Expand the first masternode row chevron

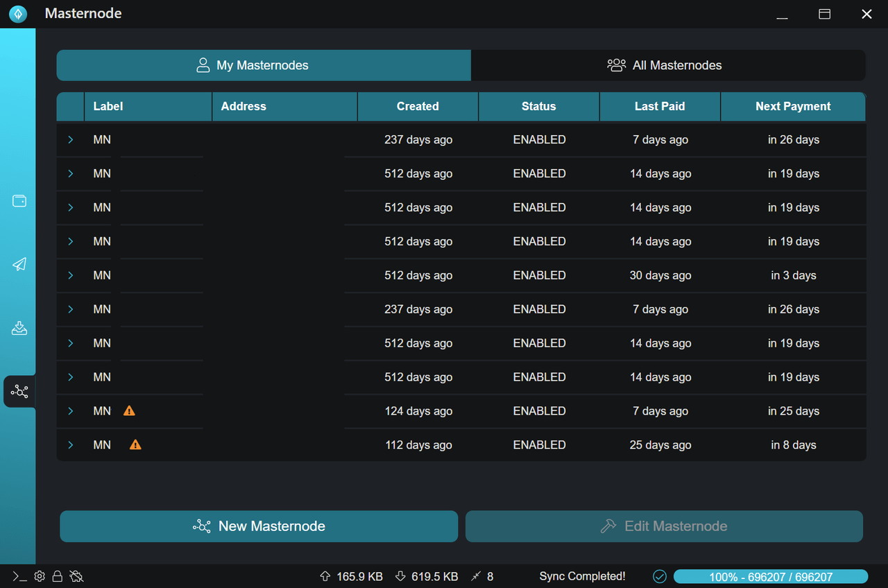pos(70,140)
